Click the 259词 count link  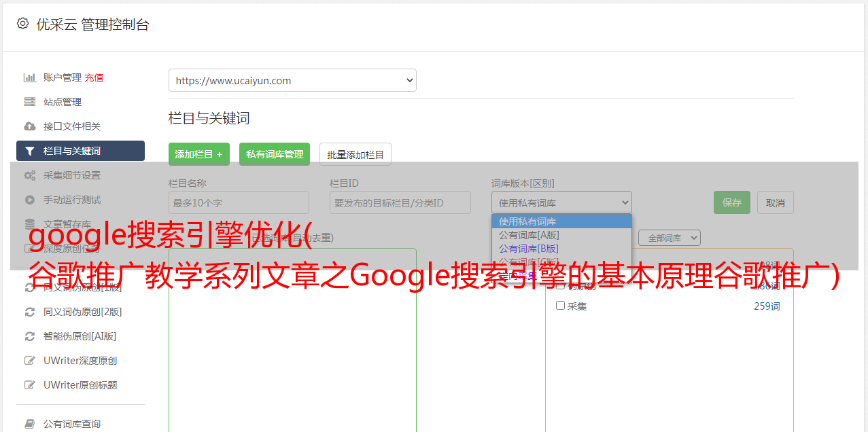pos(767,306)
